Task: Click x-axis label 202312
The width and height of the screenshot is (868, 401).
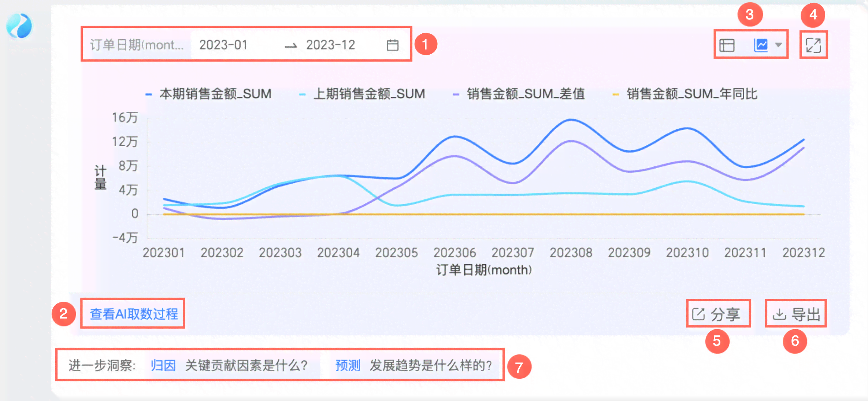Action: point(804,253)
